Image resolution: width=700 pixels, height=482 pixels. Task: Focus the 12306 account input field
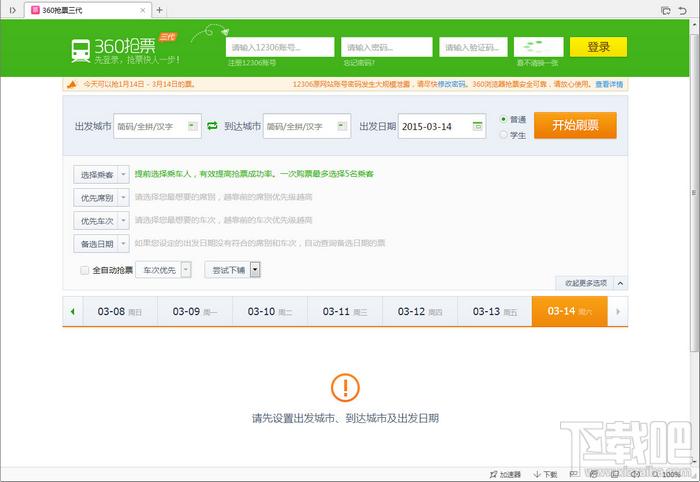[x=280, y=47]
